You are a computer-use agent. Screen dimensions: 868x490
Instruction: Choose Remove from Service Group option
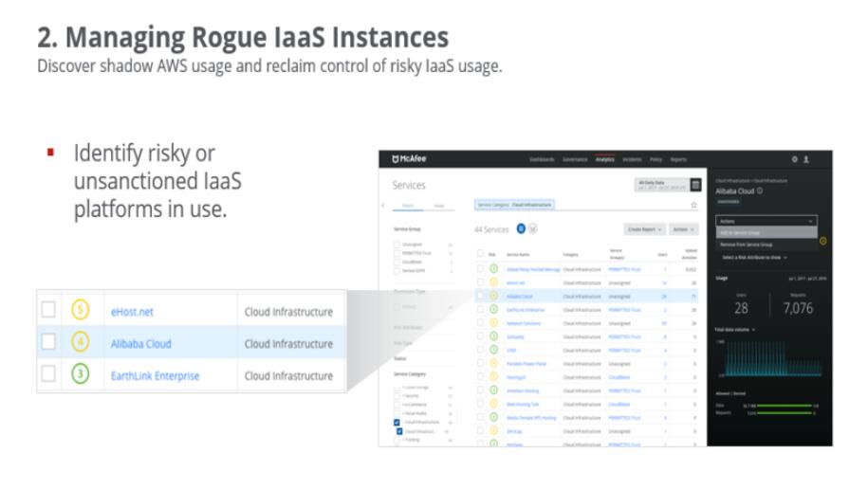click(x=766, y=245)
